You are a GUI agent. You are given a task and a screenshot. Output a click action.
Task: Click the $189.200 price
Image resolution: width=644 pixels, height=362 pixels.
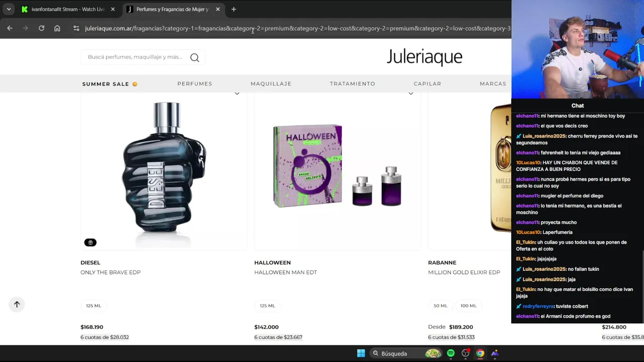tap(461, 327)
